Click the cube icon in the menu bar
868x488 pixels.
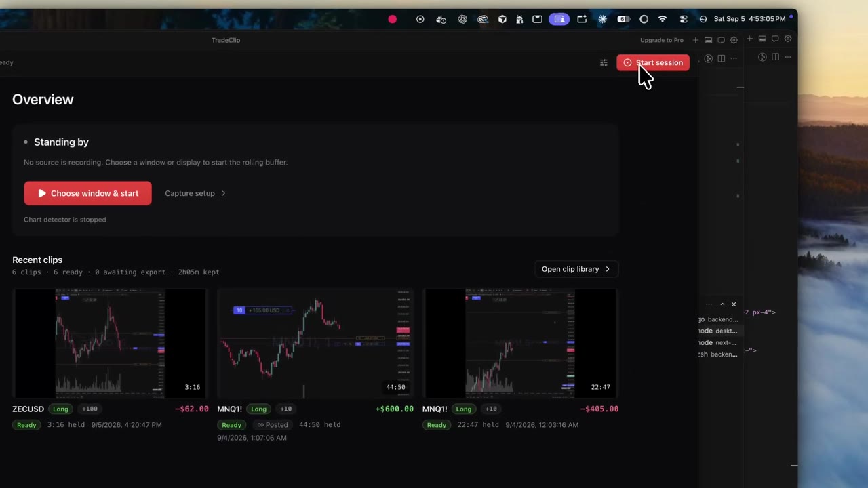(x=502, y=19)
